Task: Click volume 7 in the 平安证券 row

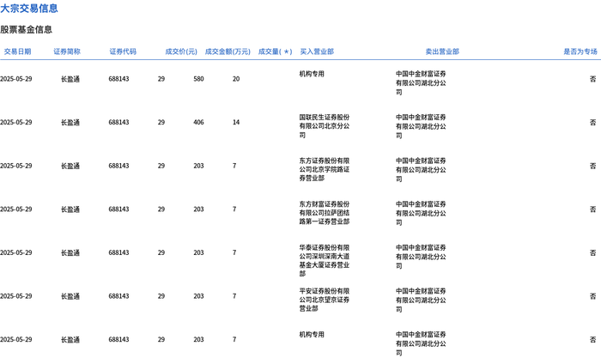Action: tap(234, 296)
